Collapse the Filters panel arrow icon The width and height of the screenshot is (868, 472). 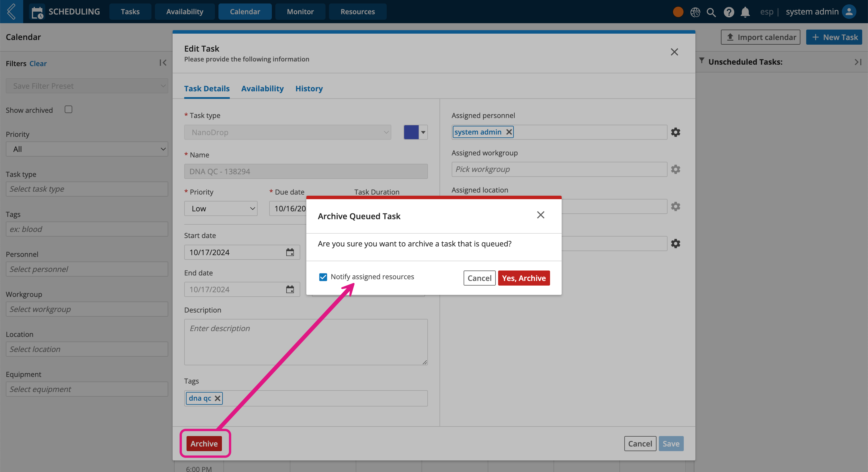(163, 63)
